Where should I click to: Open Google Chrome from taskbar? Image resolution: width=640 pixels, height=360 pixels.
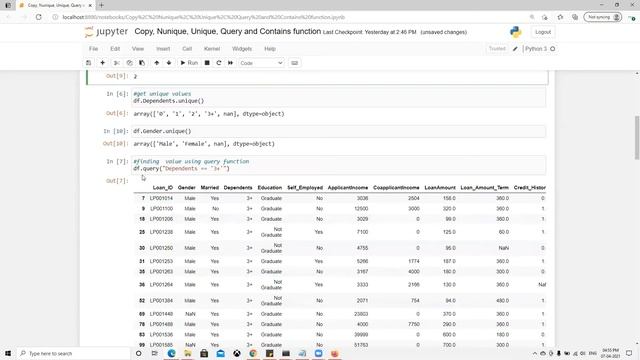coord(253,353)
